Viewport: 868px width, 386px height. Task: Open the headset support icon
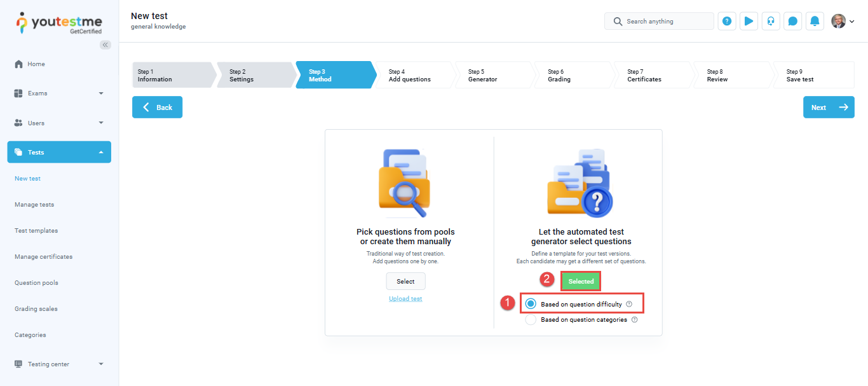pyautogui.click(x=771, y=21)
